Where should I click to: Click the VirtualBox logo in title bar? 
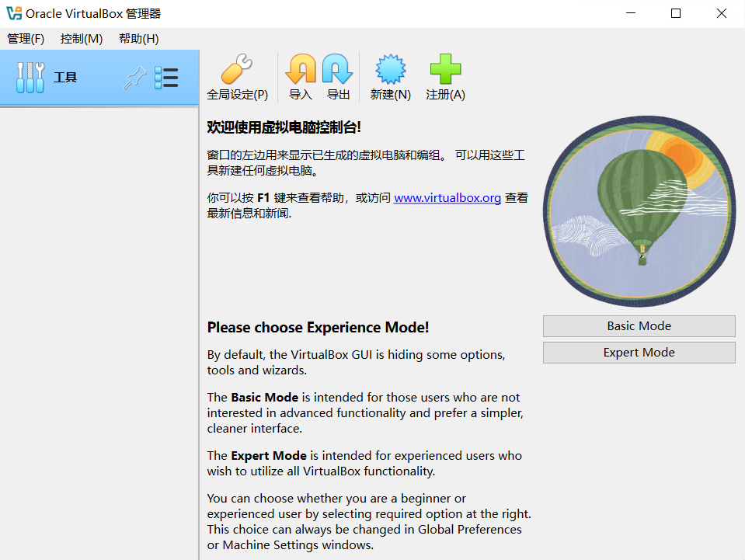(x=14, y=13)
